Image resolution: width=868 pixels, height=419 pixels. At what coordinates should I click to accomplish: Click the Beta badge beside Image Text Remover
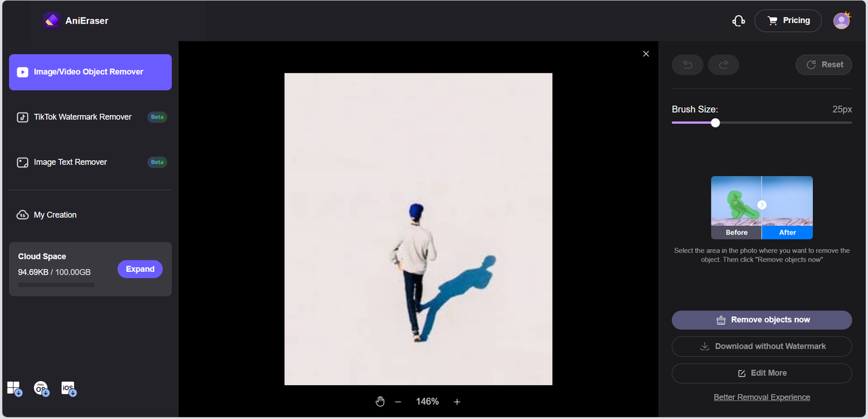(157, 163)
